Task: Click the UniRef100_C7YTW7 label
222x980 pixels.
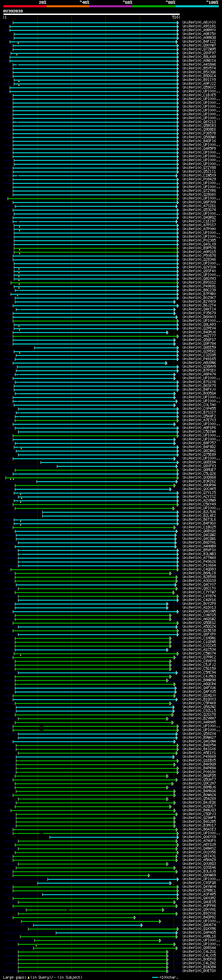Action: pyautogui.click(x=199, y=592)
